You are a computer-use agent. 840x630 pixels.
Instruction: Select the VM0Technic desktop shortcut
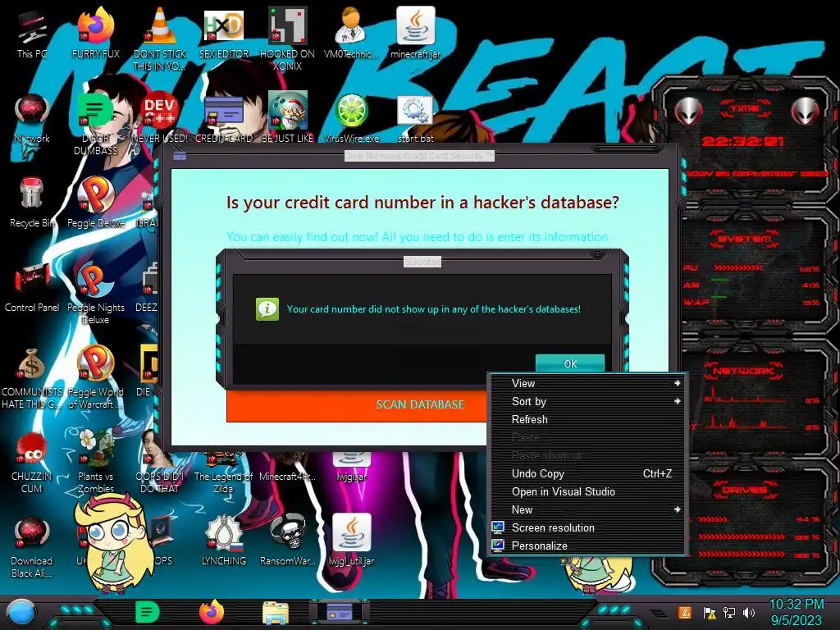click(x=351, y=25)
